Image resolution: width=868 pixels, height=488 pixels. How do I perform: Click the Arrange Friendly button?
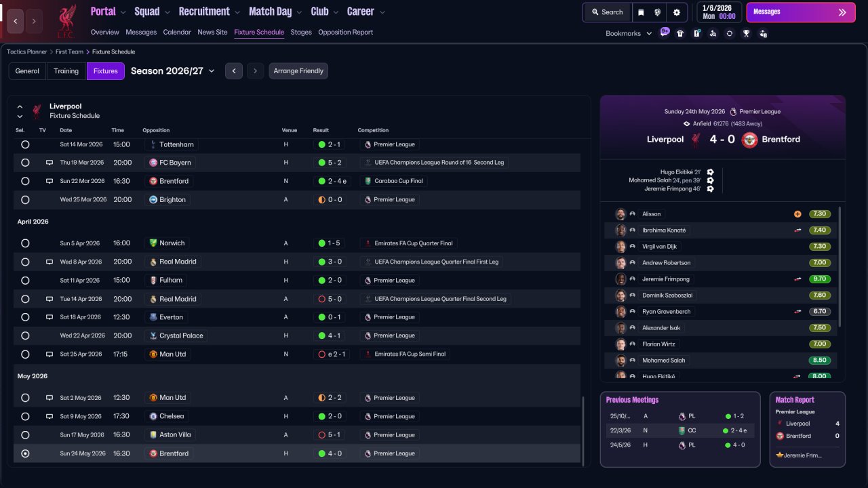(x=298, y=71)
